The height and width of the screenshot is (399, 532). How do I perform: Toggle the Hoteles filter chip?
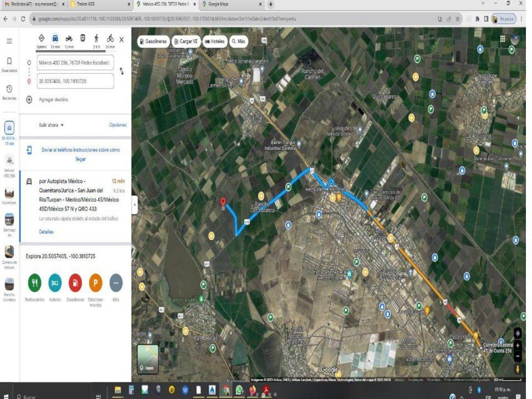tap(215, 42)
